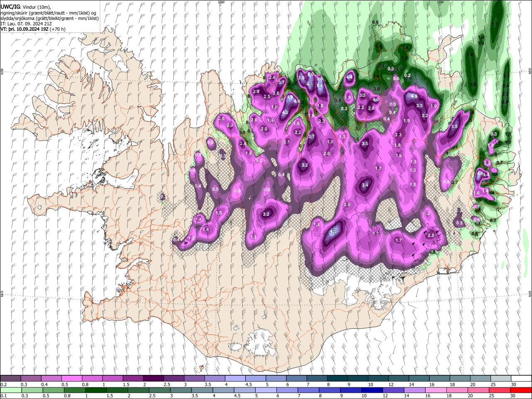Pick the top-row swatch between 0.5 and 0.8

(x=72, y=379)
